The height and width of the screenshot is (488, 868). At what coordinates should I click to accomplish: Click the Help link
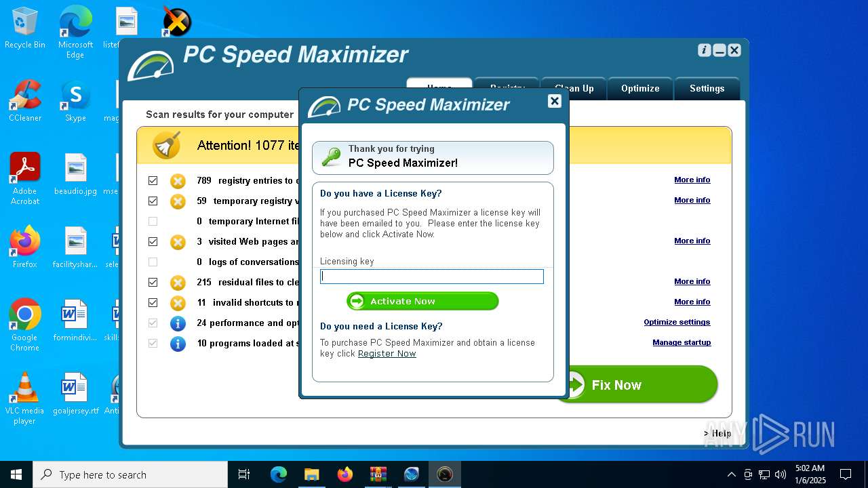pos(718,434)
